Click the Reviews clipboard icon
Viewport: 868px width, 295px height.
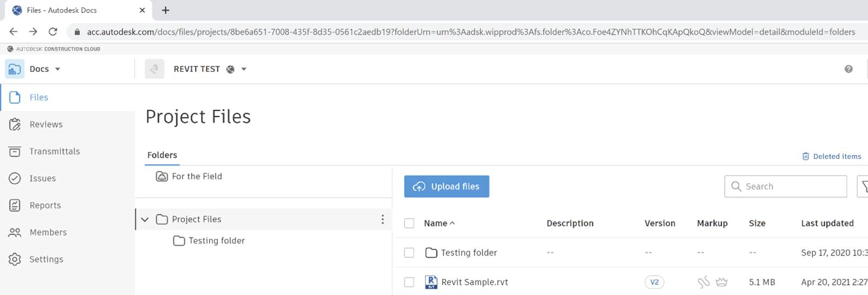click(x=15, y=124)
